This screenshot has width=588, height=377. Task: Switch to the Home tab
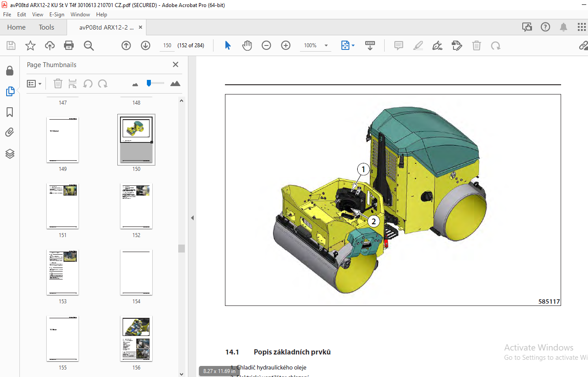[x=16, y=27]
